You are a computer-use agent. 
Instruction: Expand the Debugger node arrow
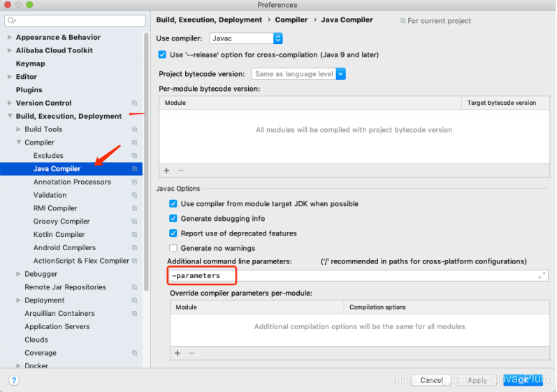pos(18,274)
